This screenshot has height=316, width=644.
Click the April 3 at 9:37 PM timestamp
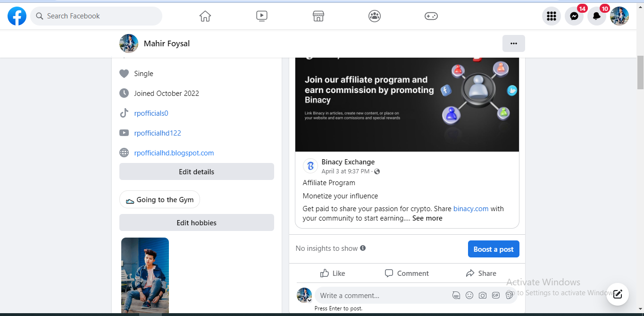(x=346, y=171)
